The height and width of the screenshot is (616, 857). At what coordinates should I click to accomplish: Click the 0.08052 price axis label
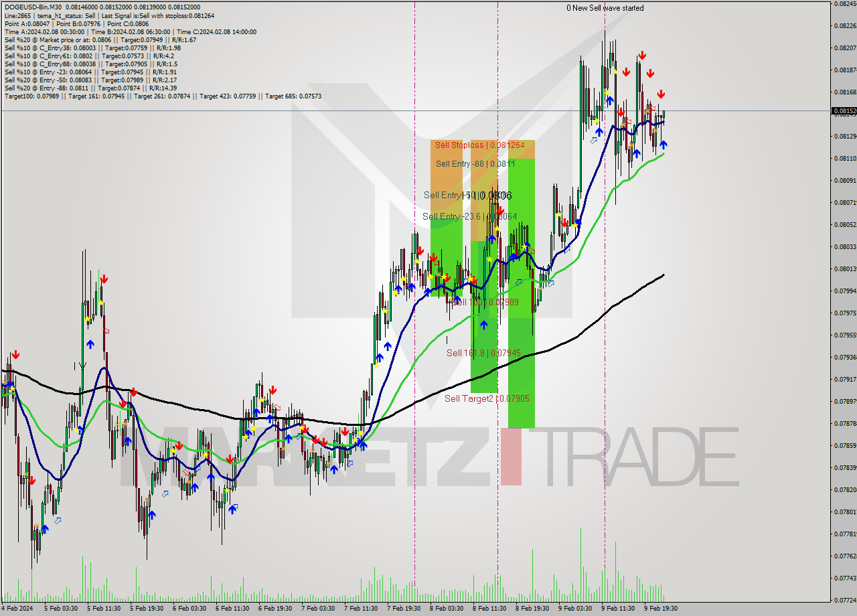tap(845, 224)
